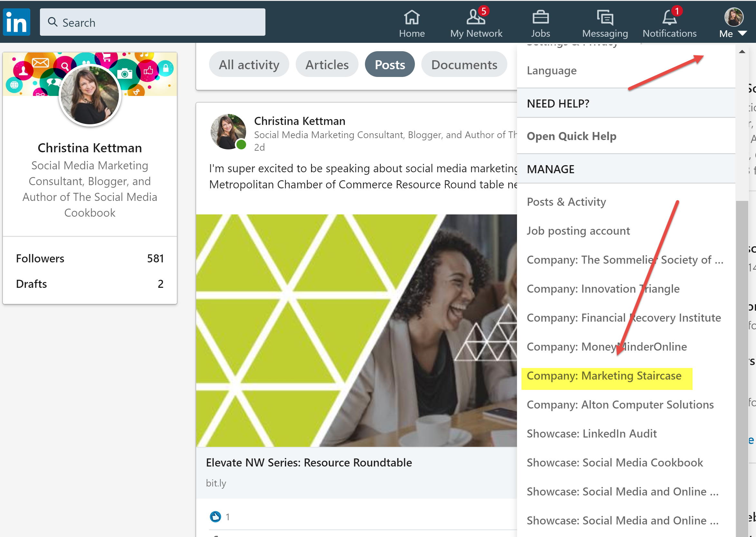Open the Messaging chat icon
The height and width of the screenshot is (537, 756).
pos(605,17)
